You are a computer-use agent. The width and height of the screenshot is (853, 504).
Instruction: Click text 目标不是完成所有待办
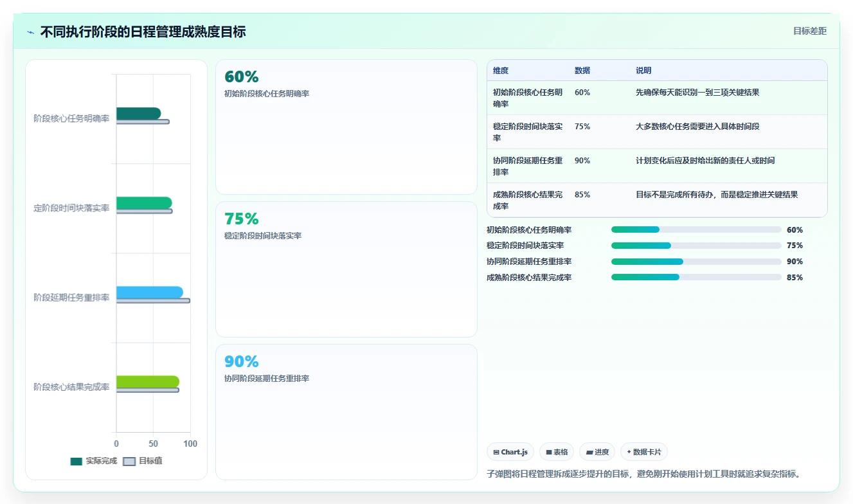[x=674, y=195]
